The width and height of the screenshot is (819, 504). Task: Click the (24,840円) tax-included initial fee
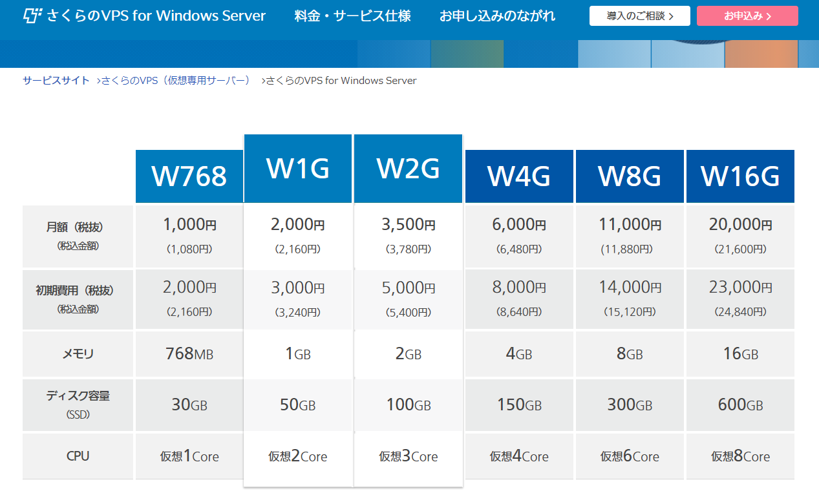[x=741, y=312]
